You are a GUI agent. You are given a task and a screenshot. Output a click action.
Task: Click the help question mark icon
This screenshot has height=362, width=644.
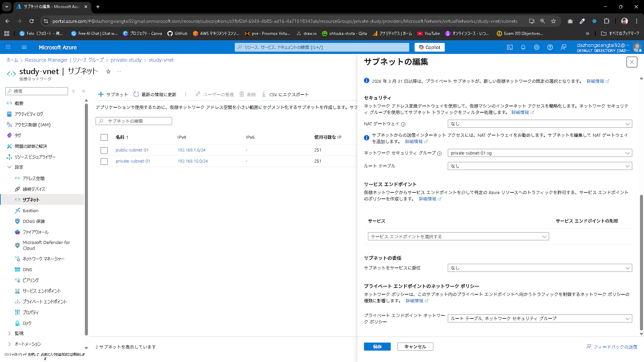click(x=550, y=47)
